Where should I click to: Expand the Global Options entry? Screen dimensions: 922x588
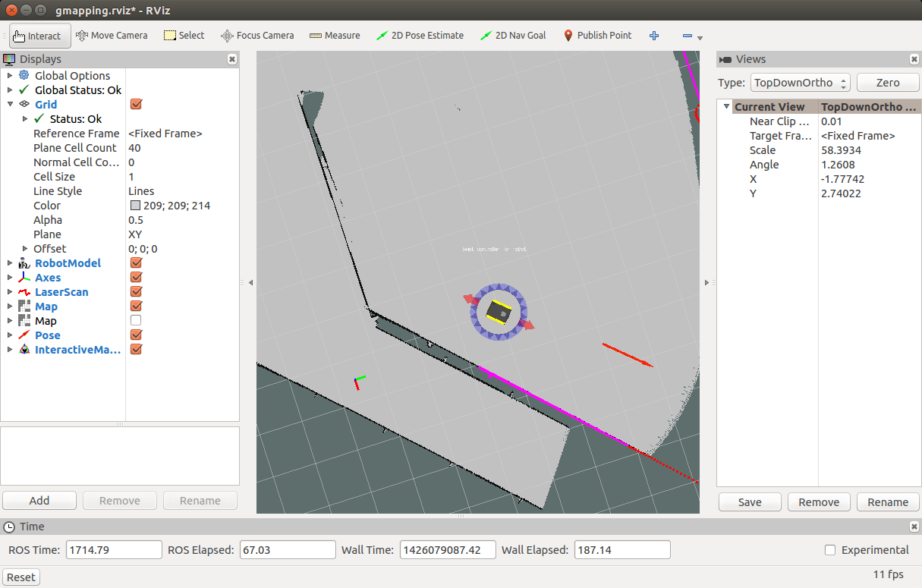[x=10, y=76]
